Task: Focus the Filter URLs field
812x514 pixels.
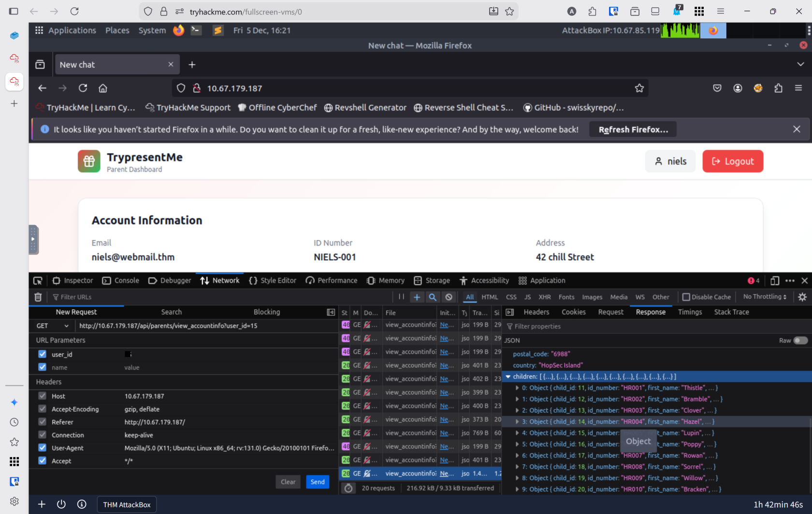Action: [220, 297]
